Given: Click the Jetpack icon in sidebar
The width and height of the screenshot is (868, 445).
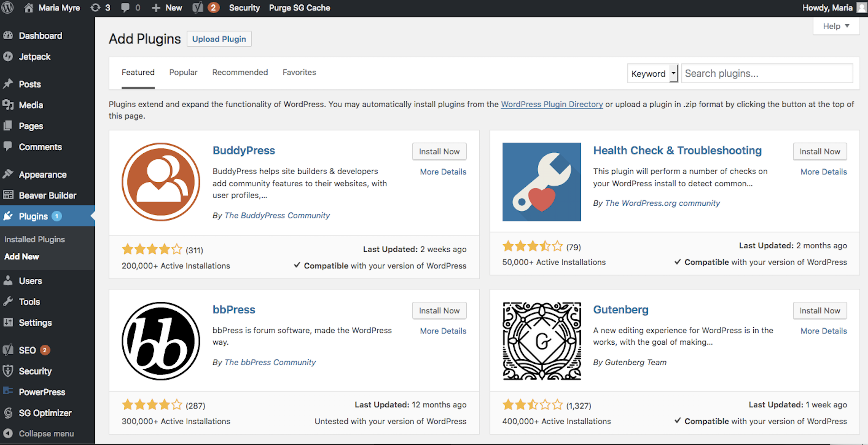Looking at the screenshot, I should pyautogui.click(x=8, y=56).
